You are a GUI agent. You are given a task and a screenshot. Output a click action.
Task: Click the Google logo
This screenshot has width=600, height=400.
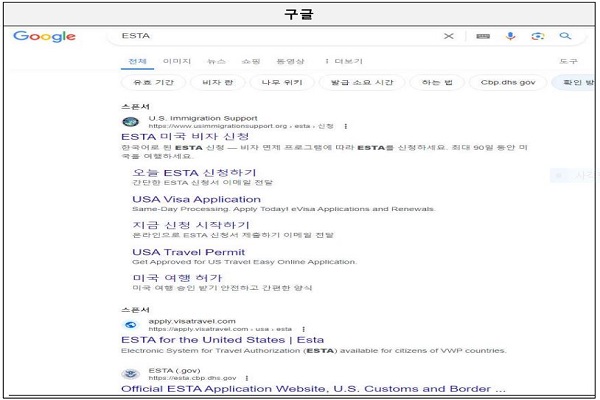click(x=44, y=36)
